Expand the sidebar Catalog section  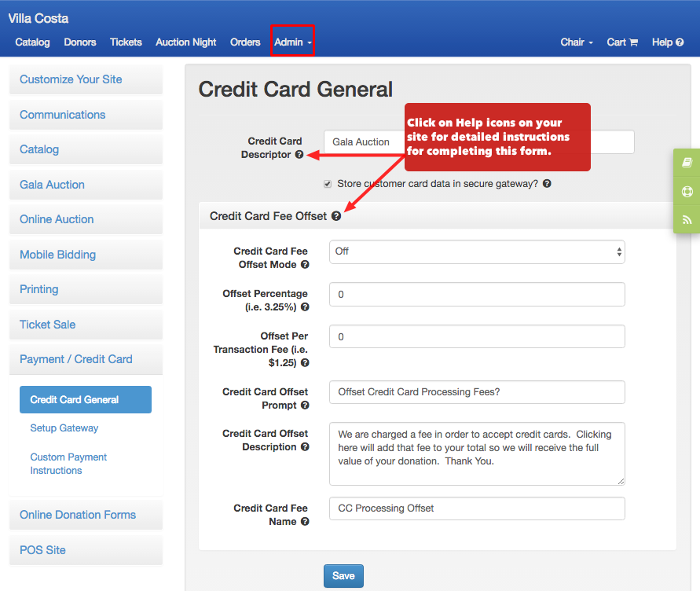coord(86,149)
